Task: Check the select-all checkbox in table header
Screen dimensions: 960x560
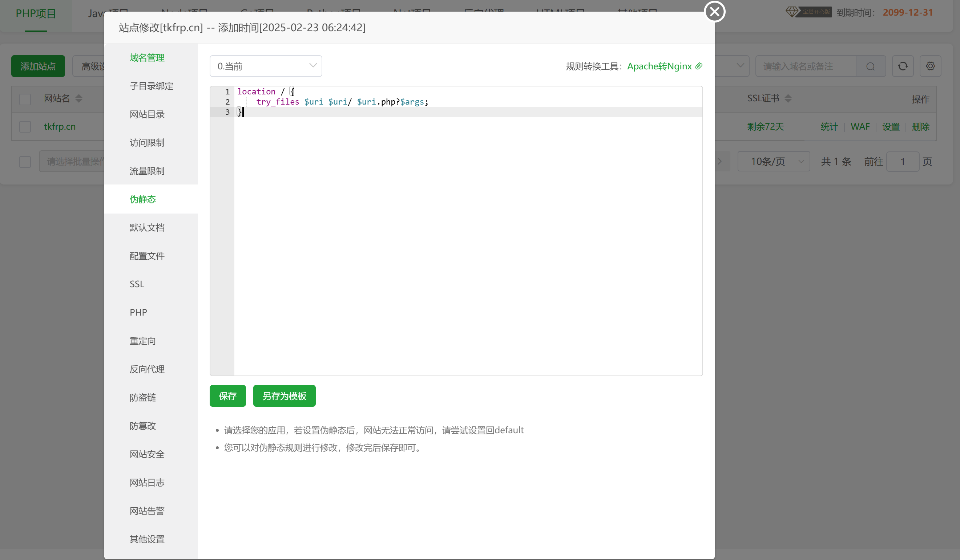Action: (25, 99)
